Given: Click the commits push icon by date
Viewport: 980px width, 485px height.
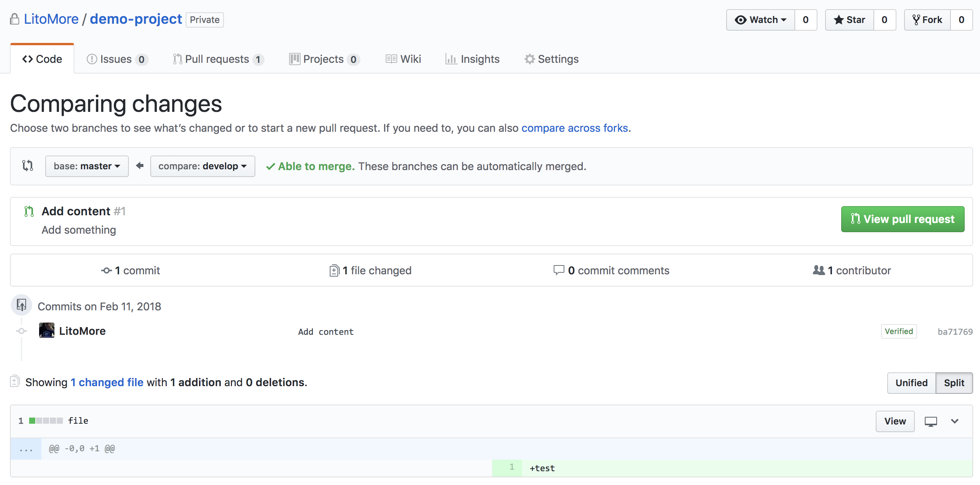Looking at the screenshot, I should tap(21, 305).
